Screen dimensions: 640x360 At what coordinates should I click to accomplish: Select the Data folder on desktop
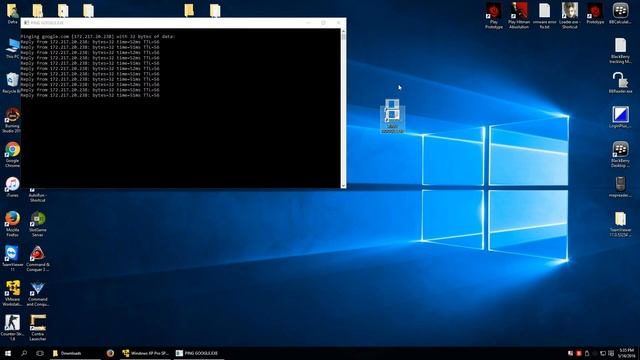pyautogui.click(x=12, y=13)
